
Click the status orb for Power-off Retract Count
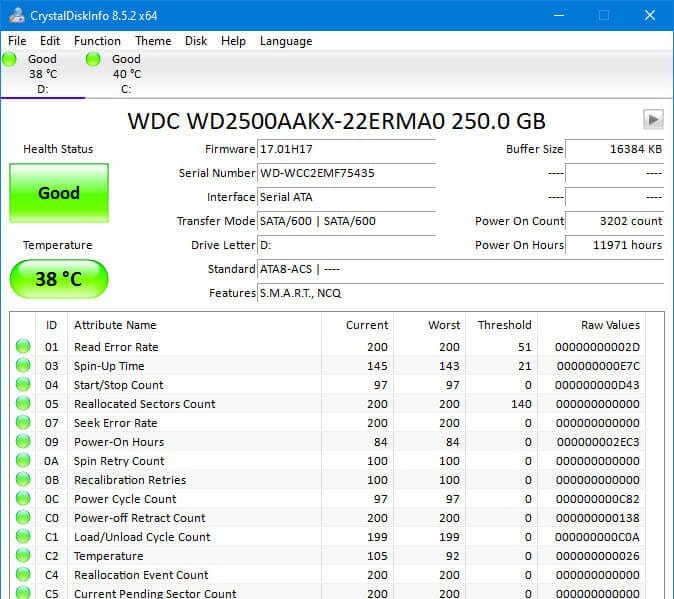click(x=23, y=517)
